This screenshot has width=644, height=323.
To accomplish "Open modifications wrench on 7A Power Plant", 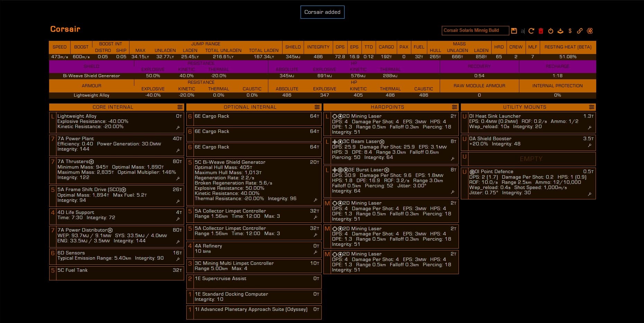I will pyautogui.click(x=178, y=150).
